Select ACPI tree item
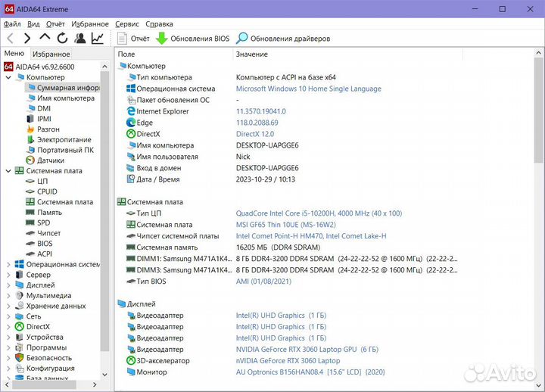Screen dimensions: 545x392 [39, 254]
